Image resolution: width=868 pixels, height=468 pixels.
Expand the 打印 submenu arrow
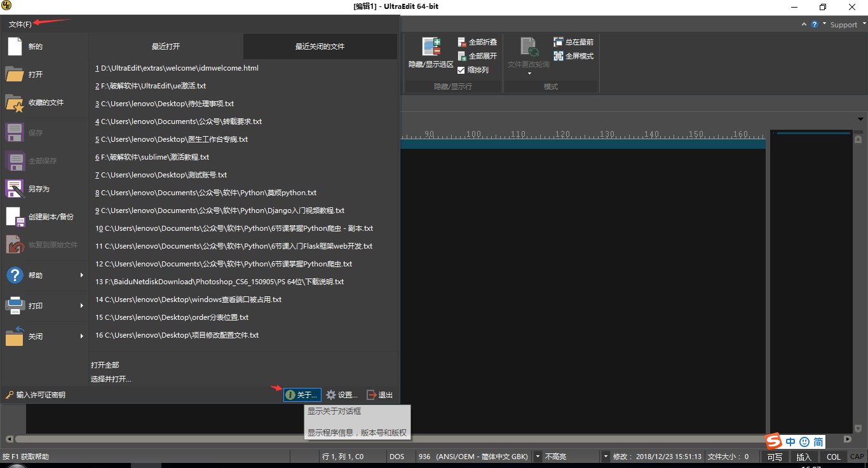click(82, 306)
